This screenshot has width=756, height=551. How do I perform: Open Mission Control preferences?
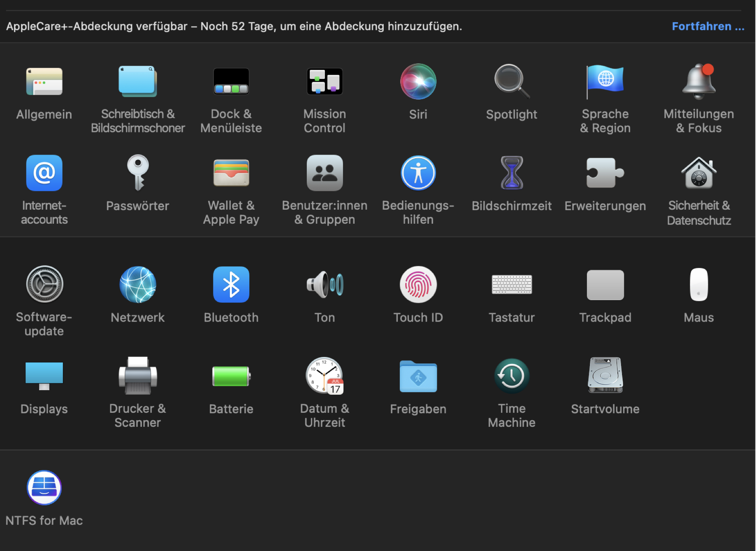click(x=325, y=81)
